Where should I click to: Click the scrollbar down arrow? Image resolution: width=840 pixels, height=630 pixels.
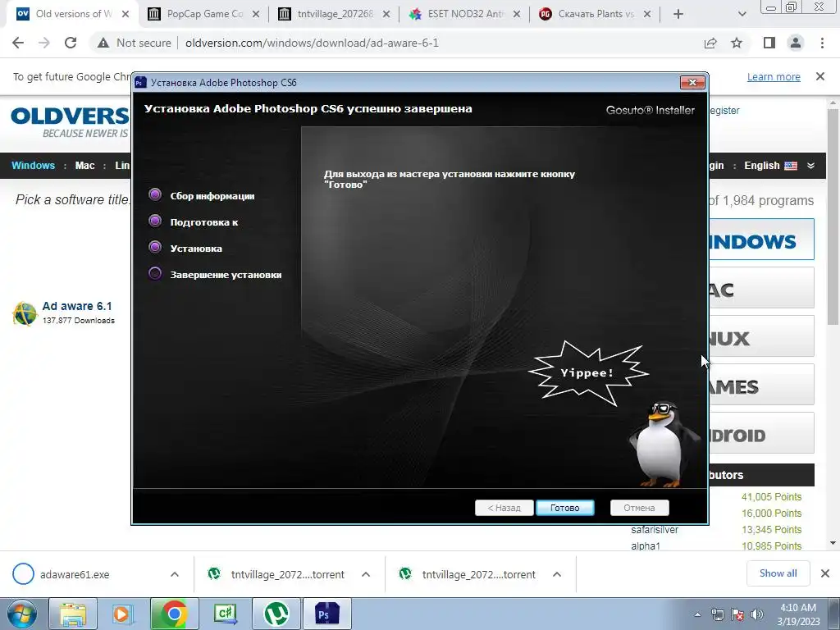833,543
